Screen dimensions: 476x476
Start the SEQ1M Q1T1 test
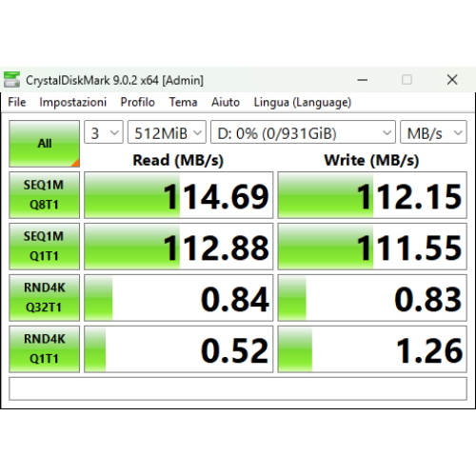[x=44, y=247]
